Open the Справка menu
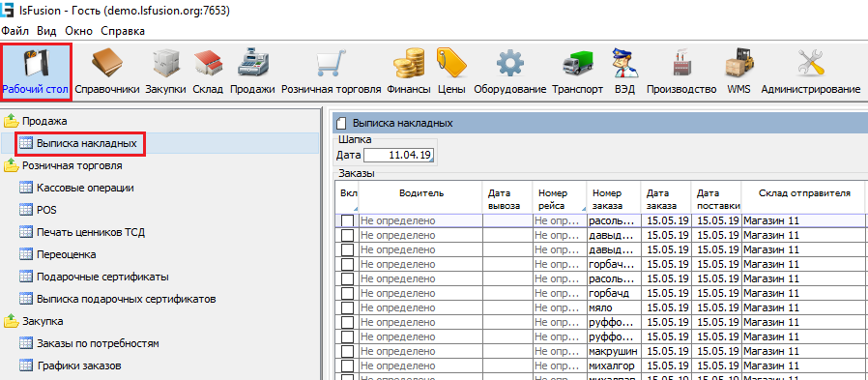Screen dimensions: 868x380 click(123, 31)
